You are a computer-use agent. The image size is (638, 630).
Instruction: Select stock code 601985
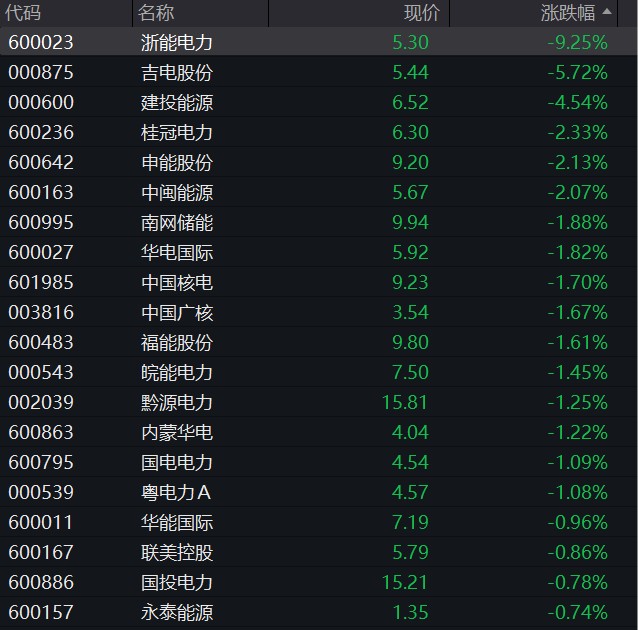pos(41,282)
